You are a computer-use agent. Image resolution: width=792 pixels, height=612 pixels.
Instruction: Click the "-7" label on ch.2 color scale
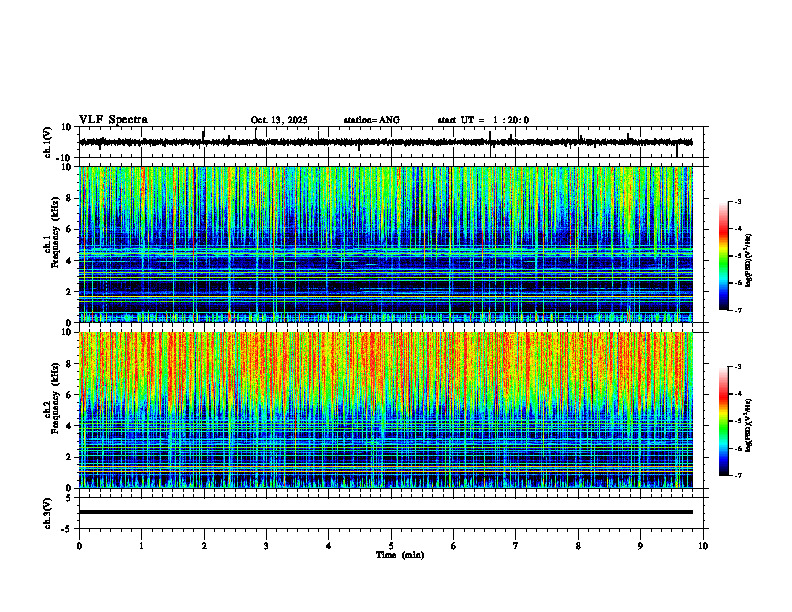click(x=738, y=475)
